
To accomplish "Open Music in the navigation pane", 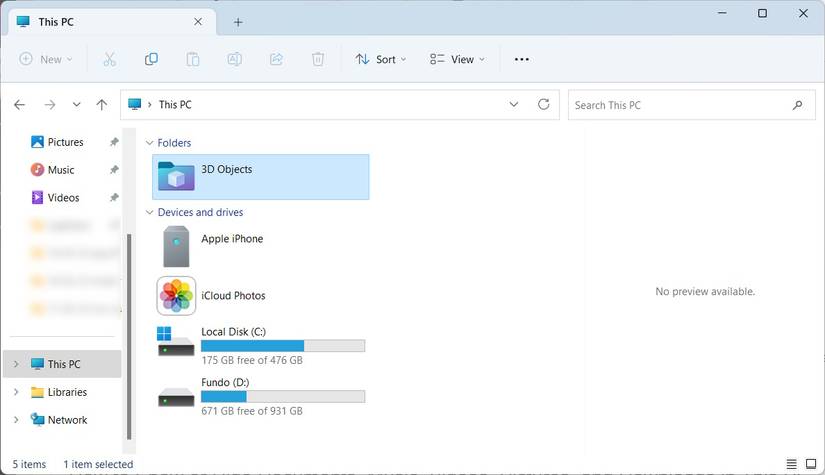I will tap(61, 170).
